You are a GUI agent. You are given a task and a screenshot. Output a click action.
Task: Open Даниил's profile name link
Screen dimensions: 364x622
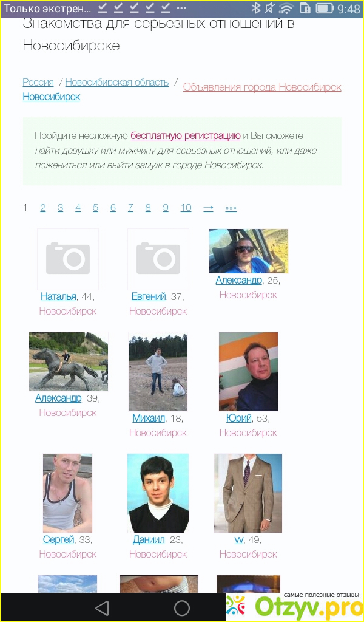(149, 539)
